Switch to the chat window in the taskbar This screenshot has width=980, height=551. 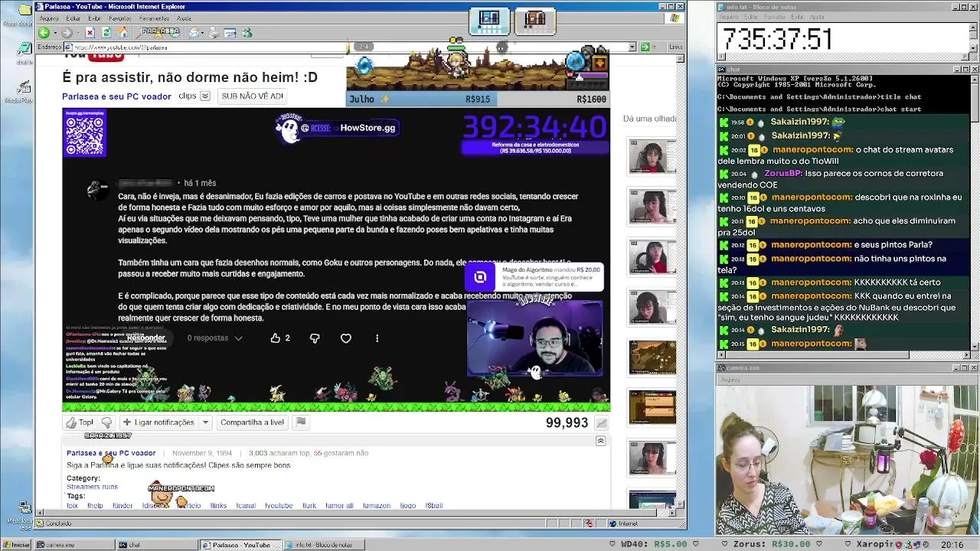(x=156, y=545)
